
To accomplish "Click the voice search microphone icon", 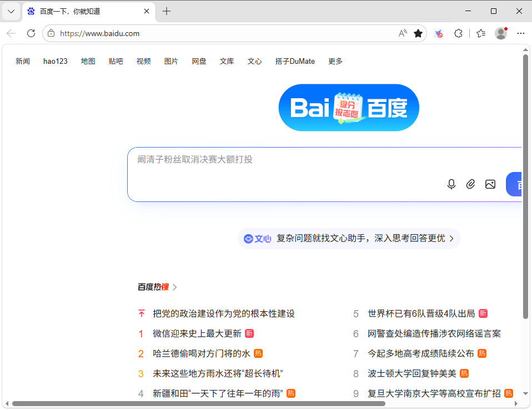I will (x=451, y=184).
